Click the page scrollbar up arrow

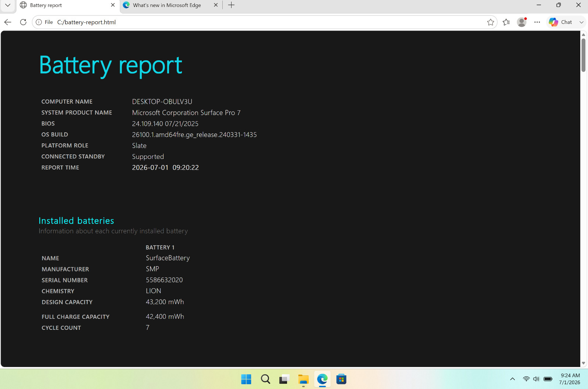click(583, 35)
